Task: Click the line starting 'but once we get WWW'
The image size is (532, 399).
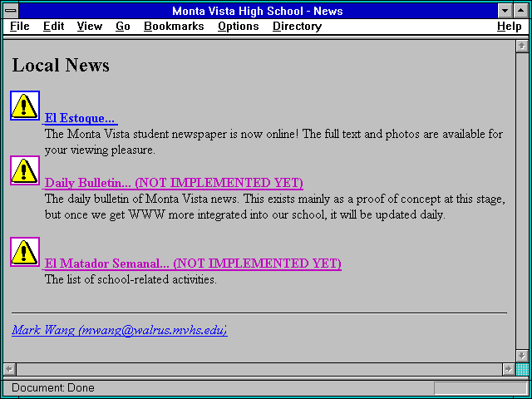Action: coord(244,215)
